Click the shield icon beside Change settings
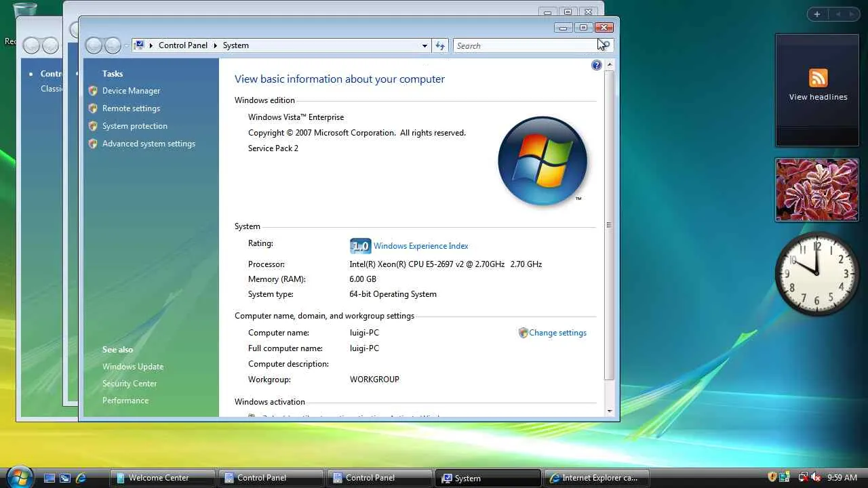 [x=523, y=333]
